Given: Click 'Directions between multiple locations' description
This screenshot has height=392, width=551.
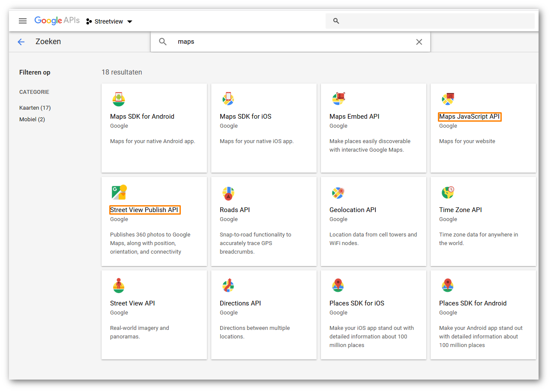Looking at the screenshot, I should point(255,332).
